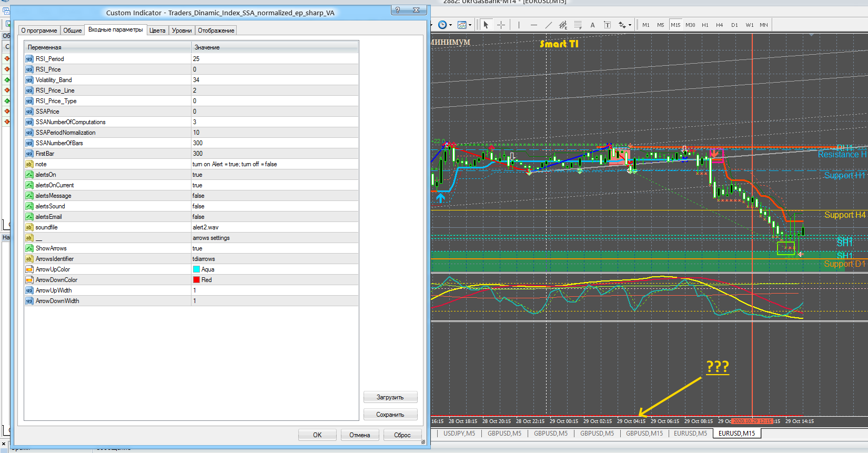This screenshot has height=453, width=868.
Task: Click the Aqua ArrowUpColor swatch
Action: pos(196,269)
